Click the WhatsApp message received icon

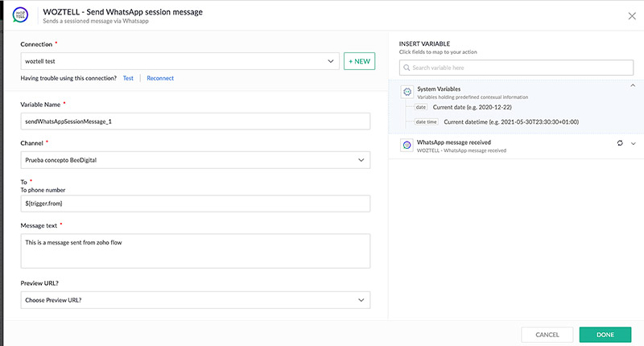coord(407,145)
